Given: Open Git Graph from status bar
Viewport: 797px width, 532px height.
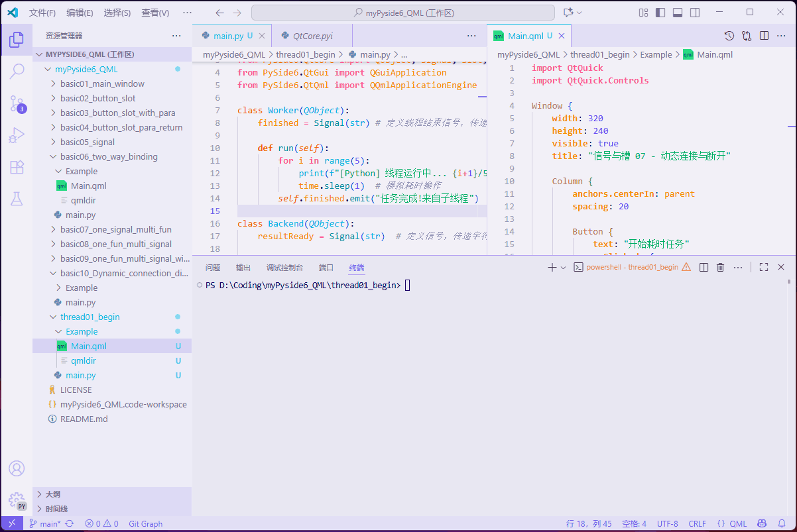Looking at the screenshot, I should coord(145,523).
